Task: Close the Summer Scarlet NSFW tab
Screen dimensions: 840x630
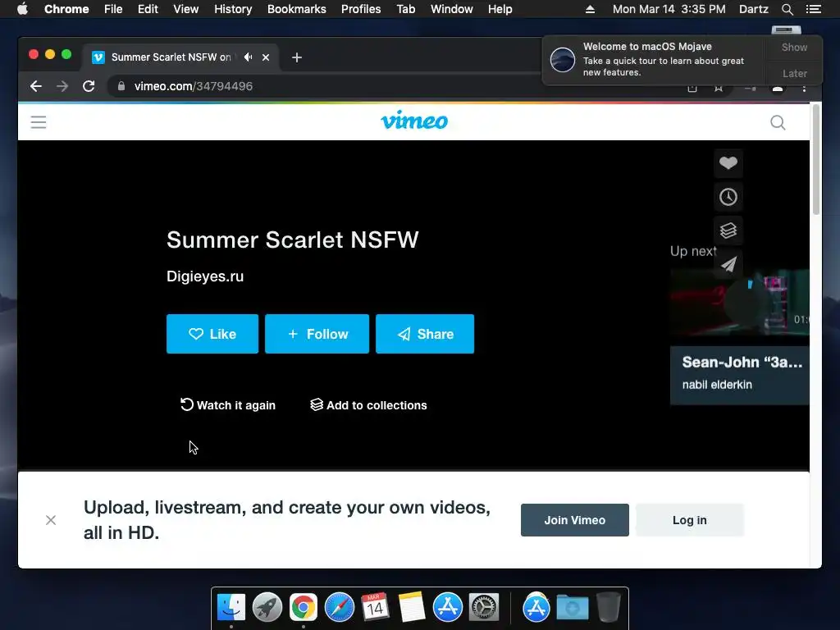Action: 266,57
